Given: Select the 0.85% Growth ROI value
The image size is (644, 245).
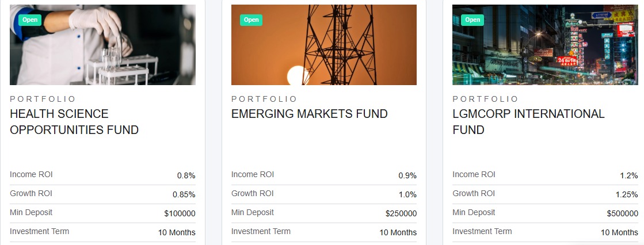Looking at the screenshot, I should click(184, 194).
